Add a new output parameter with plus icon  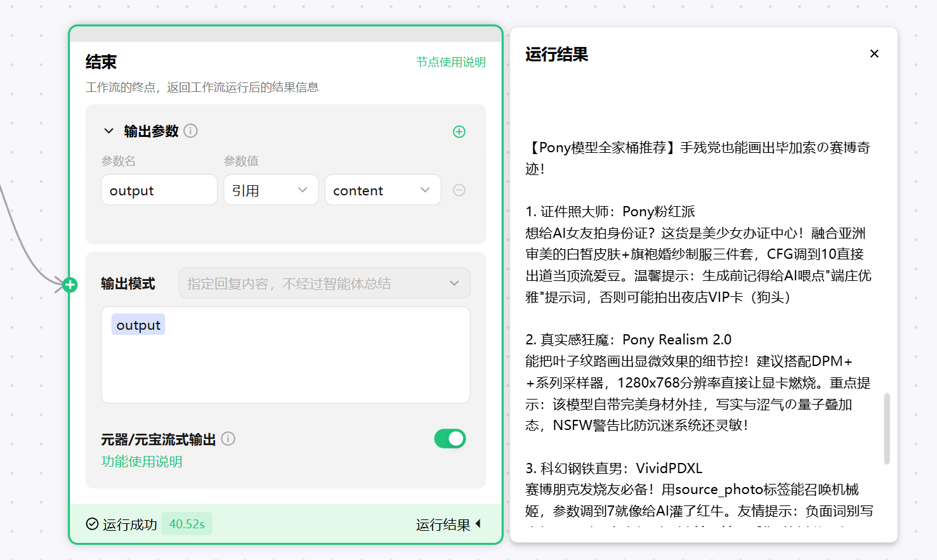click(x=459, y=131)
